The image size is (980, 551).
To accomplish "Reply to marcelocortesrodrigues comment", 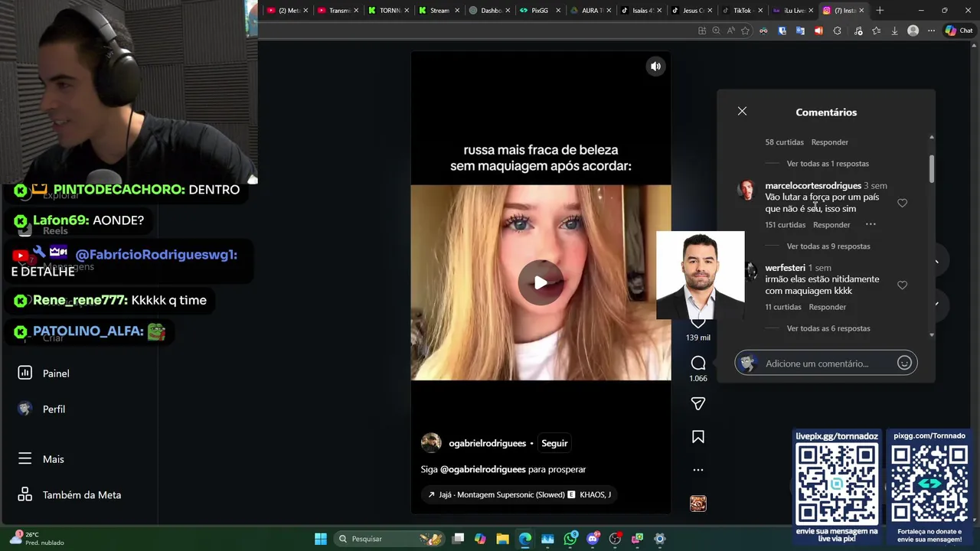I will click(831, 225).
